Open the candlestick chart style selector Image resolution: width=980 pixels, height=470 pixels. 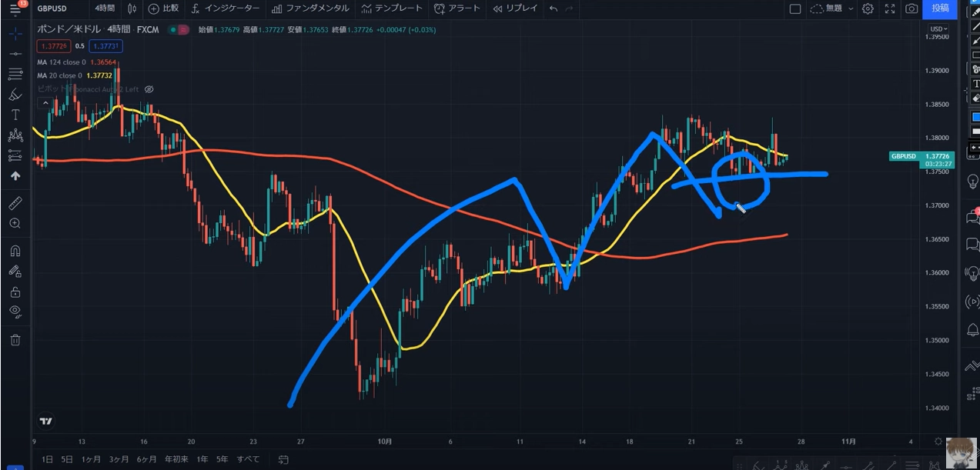pyautogui.click(x=132, y=8)
